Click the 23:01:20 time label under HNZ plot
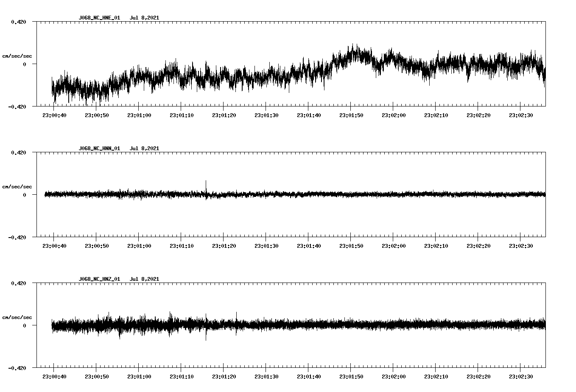Viewport: 576px width, 392px height. tap(224, 377)
